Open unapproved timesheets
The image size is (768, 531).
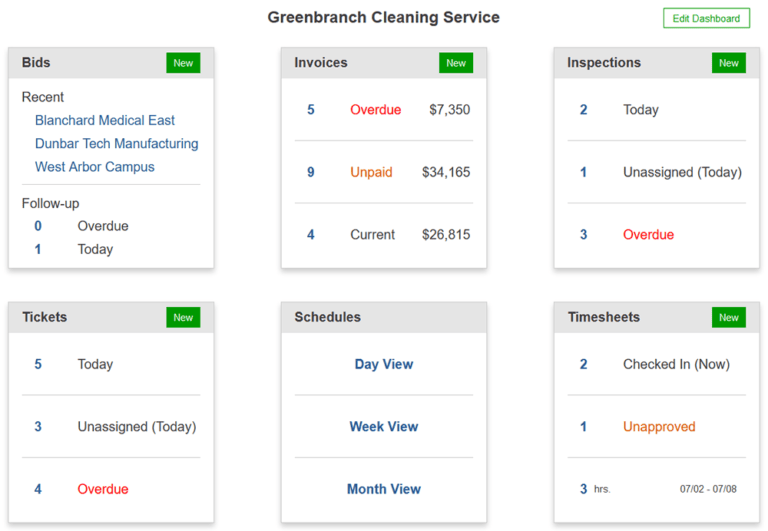pos(659,426)
